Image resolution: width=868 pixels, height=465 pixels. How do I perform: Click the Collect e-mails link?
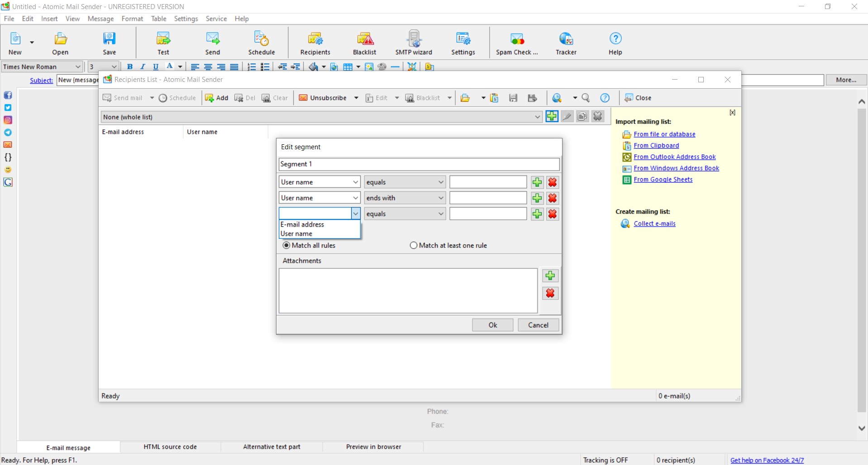(654, 223)
